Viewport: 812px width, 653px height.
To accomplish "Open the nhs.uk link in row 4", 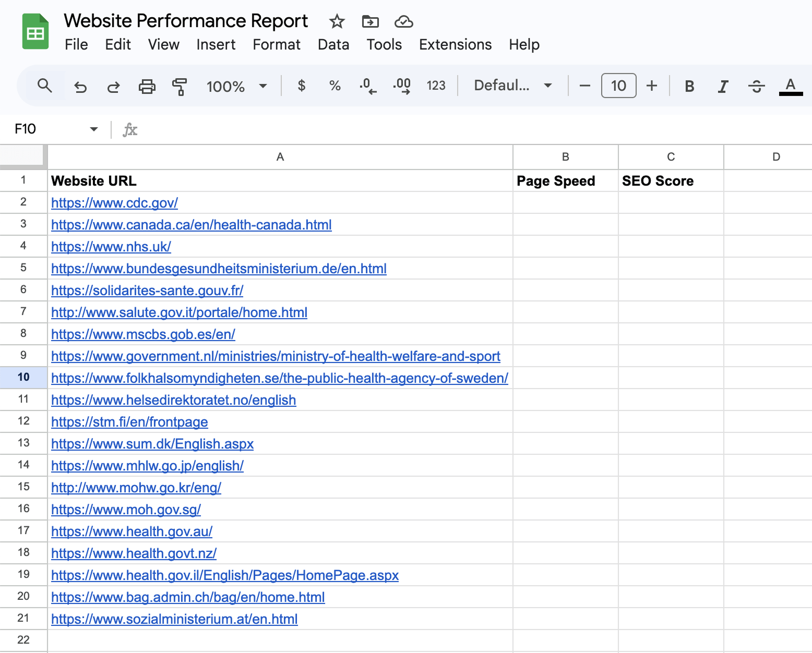I will [x=111, y=247].
